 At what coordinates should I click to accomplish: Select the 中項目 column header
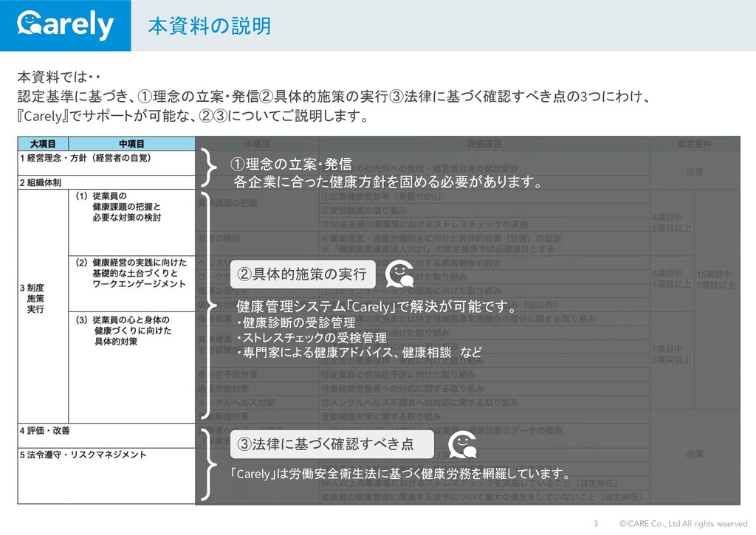[x=131, y=144]
